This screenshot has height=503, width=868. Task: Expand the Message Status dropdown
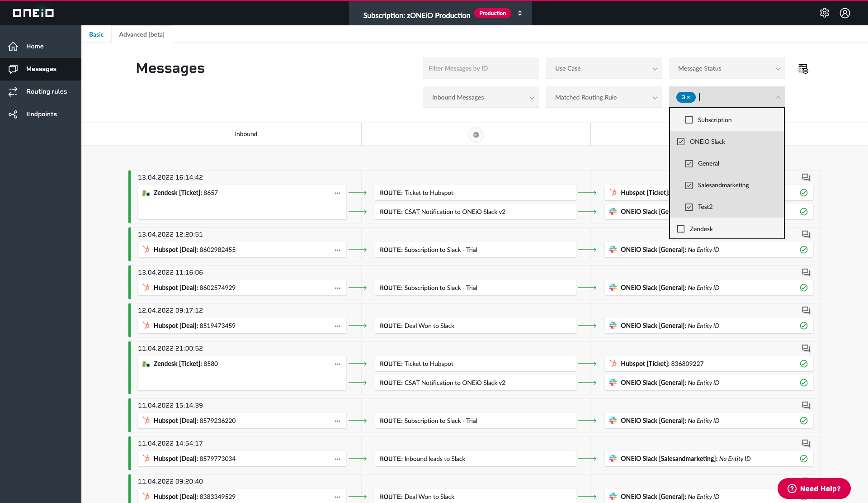(727, 68)
